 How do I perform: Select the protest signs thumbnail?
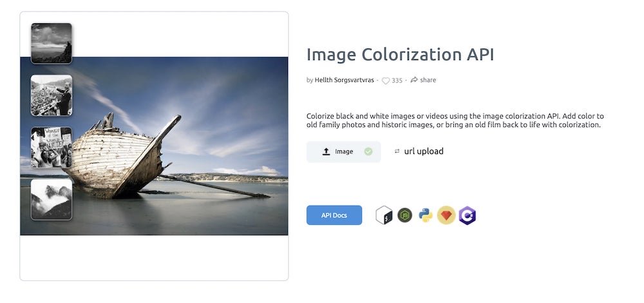point(52,147)
